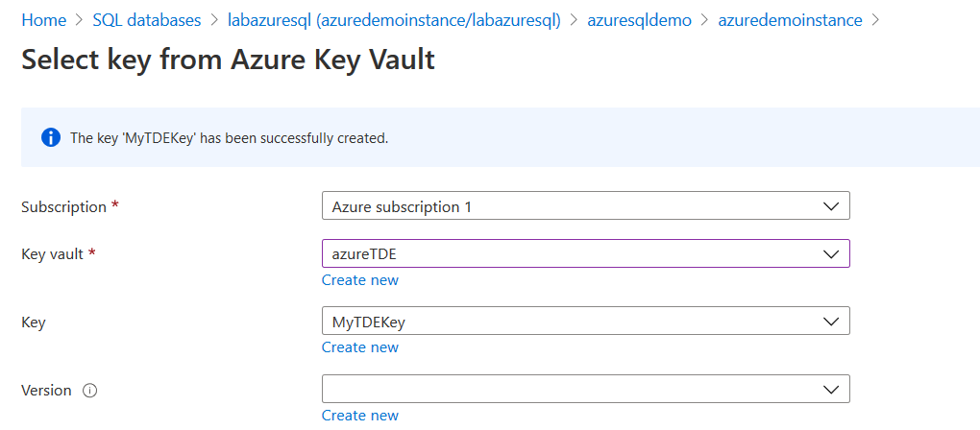Open the empty Version dropdown
Image resolution: width=980 pixels, height=430 pixels.
pyautogui.click(x=576, y=389)
